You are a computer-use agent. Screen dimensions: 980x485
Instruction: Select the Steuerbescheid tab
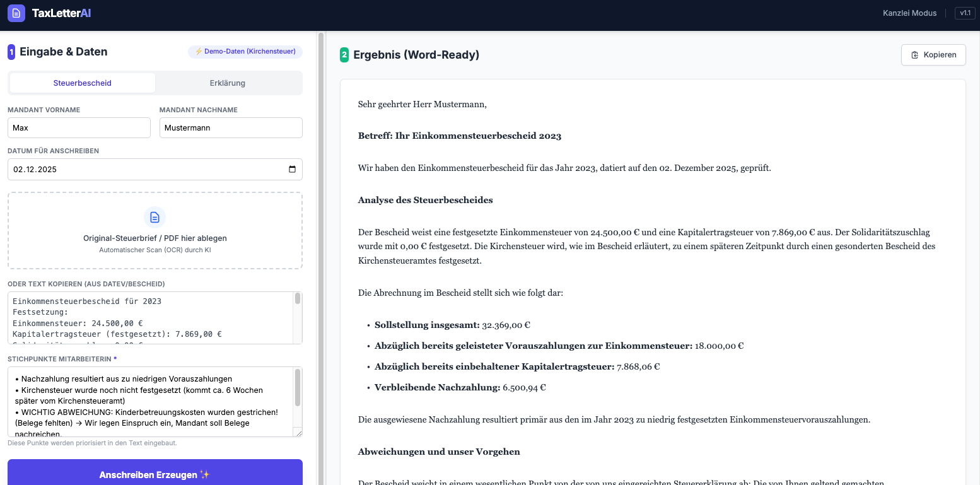pos(82,83)
